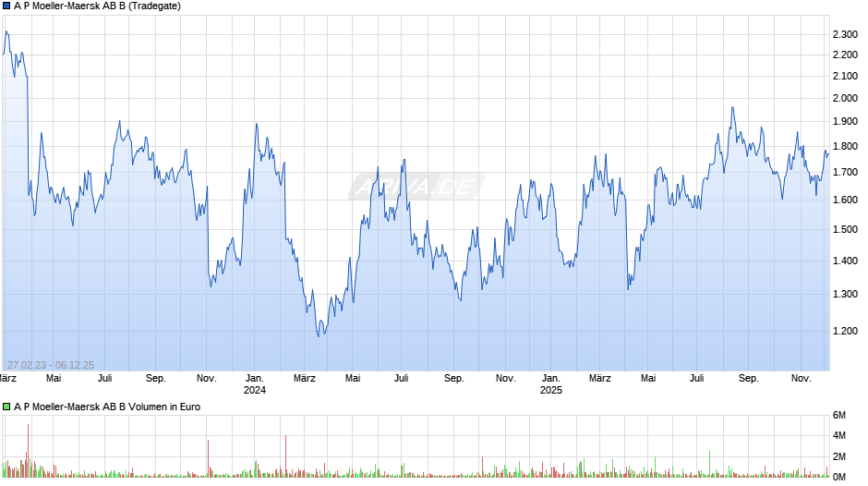The image size is (868, 486).
Task: Click the 'Juli' label following Mai 2023
Action: pyautogui.click(x=104, y=378)
